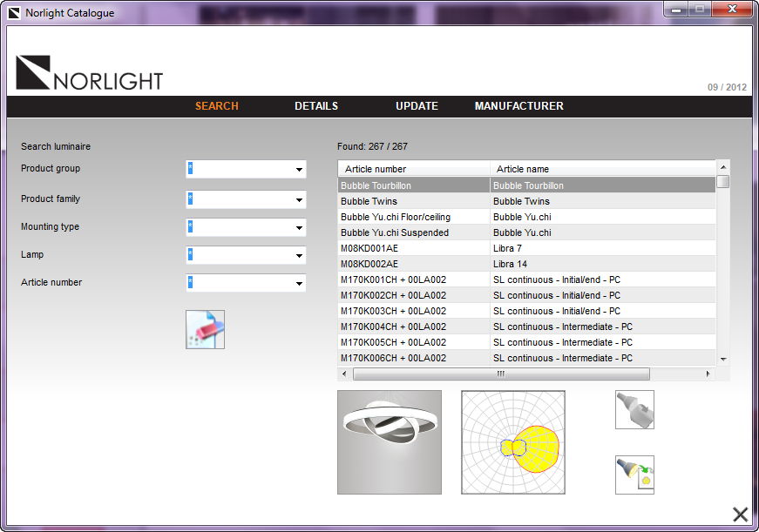
Task: Click the large X at the bottom right
Action: click(741, 514)
